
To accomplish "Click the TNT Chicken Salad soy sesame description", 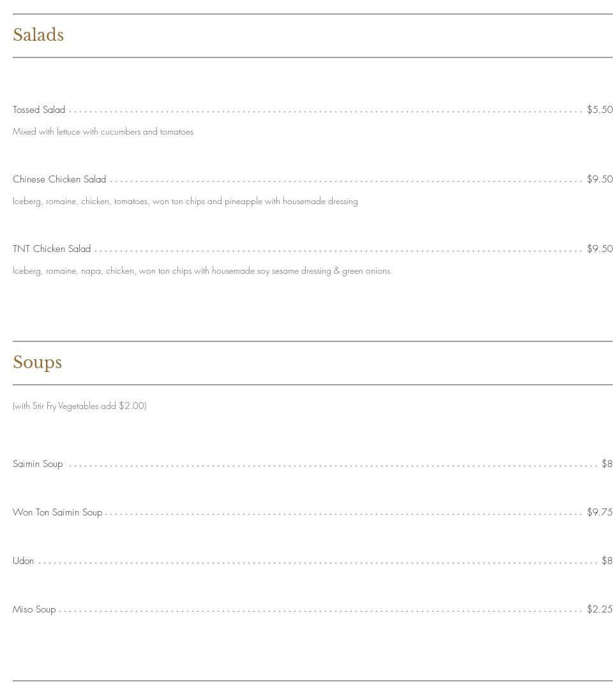I will point(201,271).
